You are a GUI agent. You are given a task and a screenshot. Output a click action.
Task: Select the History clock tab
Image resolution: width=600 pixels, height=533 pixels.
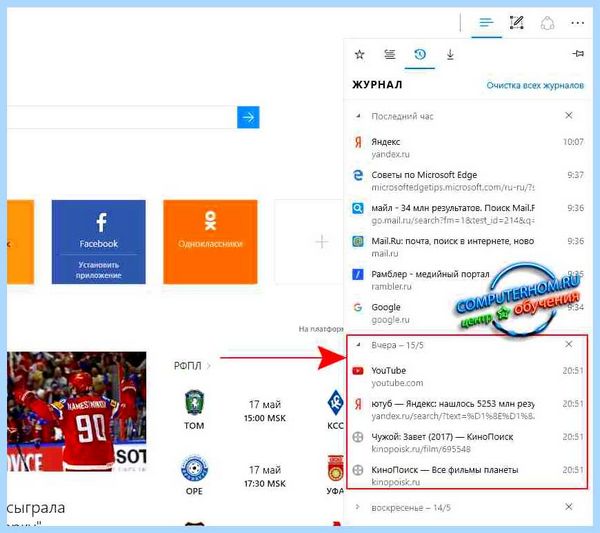tap(420, 54)
